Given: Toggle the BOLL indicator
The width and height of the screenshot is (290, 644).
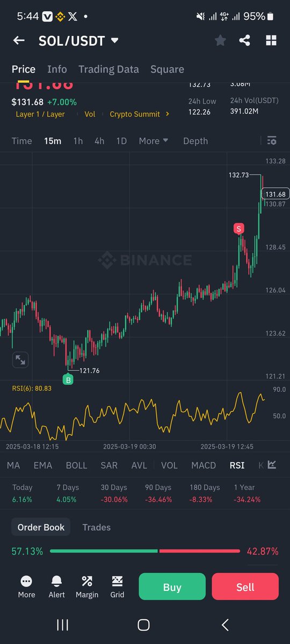Looking at the screenshot, I should pos(76,465).
